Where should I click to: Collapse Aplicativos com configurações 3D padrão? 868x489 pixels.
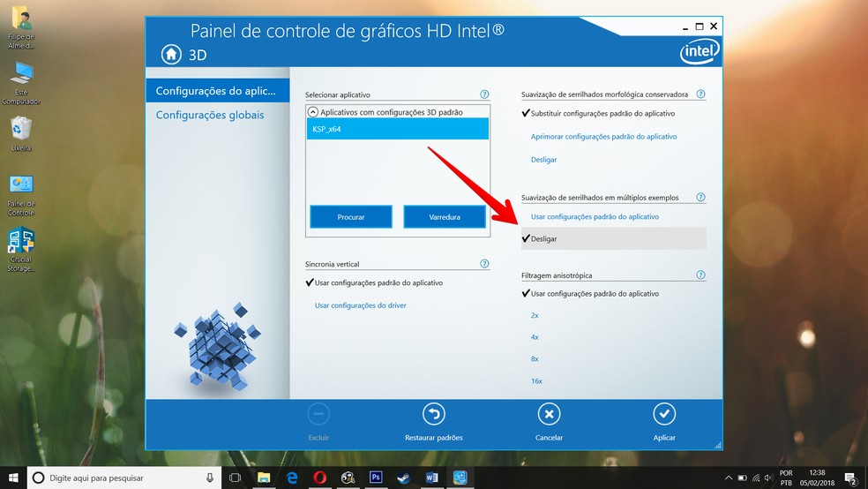pyautogui.click(x=313, y=112)
